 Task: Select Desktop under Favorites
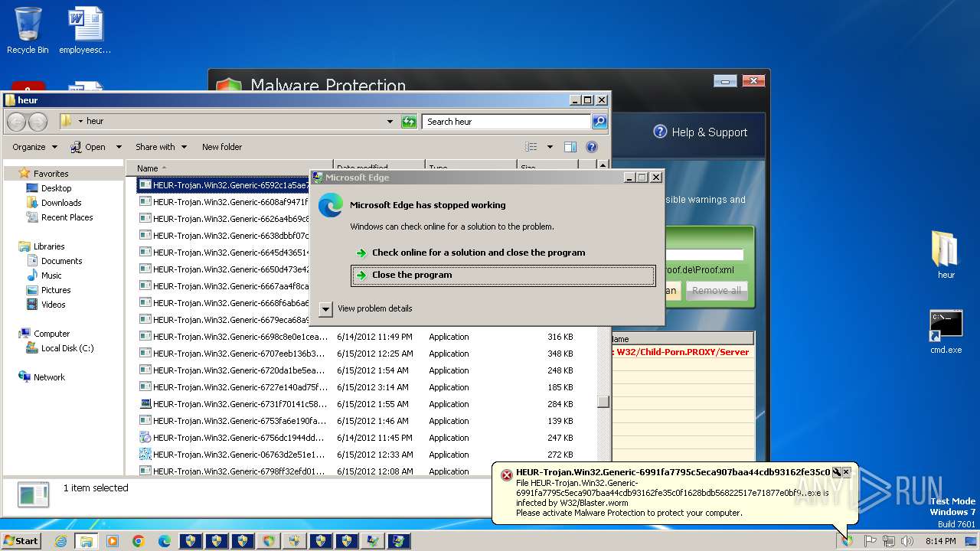click(56, 188)
